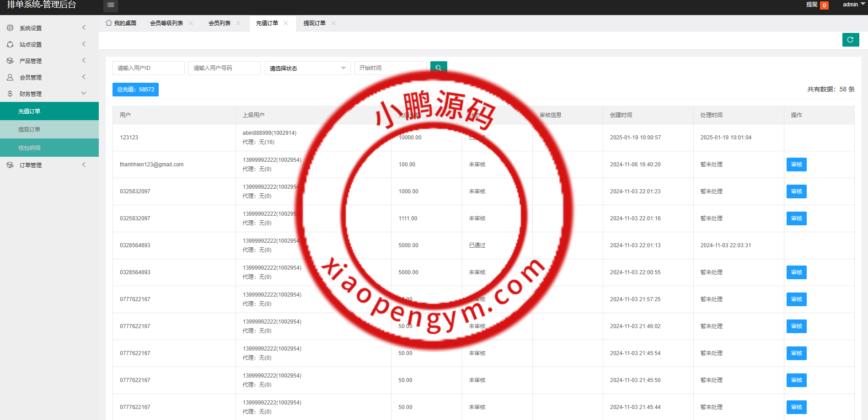Switch to the 会员列表 tab
Image resolution: width=868 pixels, height=420 pixels.
coord(220,23)
